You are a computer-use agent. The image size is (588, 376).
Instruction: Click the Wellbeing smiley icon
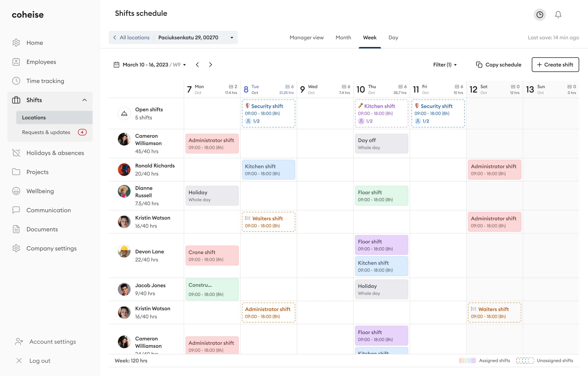[x=16, y=191]
